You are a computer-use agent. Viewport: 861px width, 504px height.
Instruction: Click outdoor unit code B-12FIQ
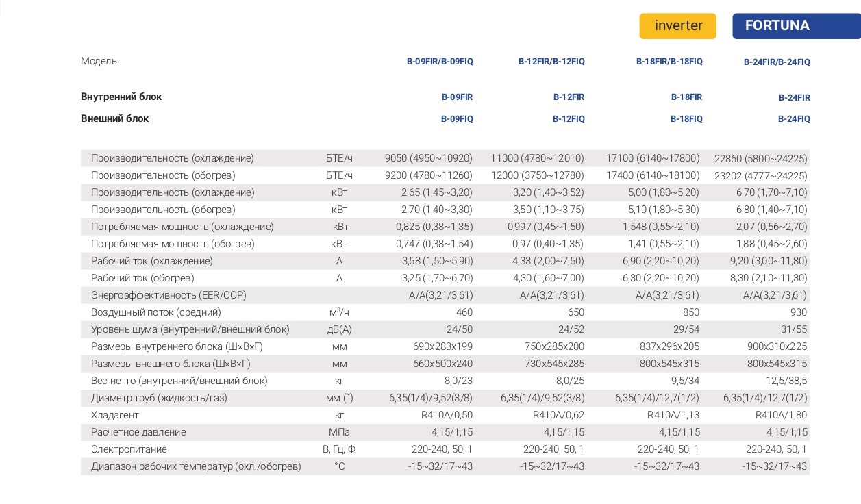(569, 118)
